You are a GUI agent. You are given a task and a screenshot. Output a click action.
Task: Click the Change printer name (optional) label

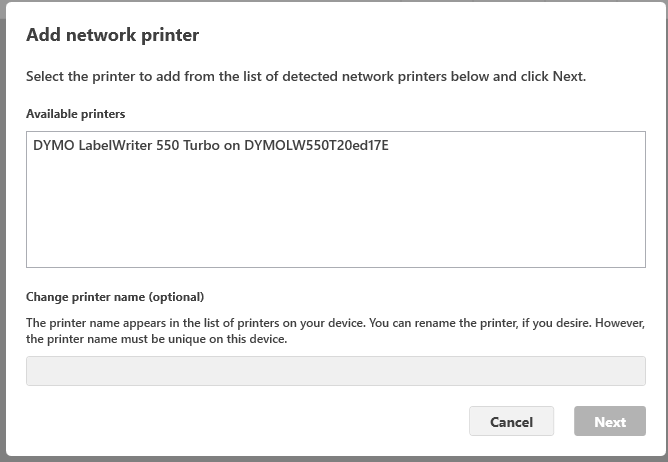point(115,297)
